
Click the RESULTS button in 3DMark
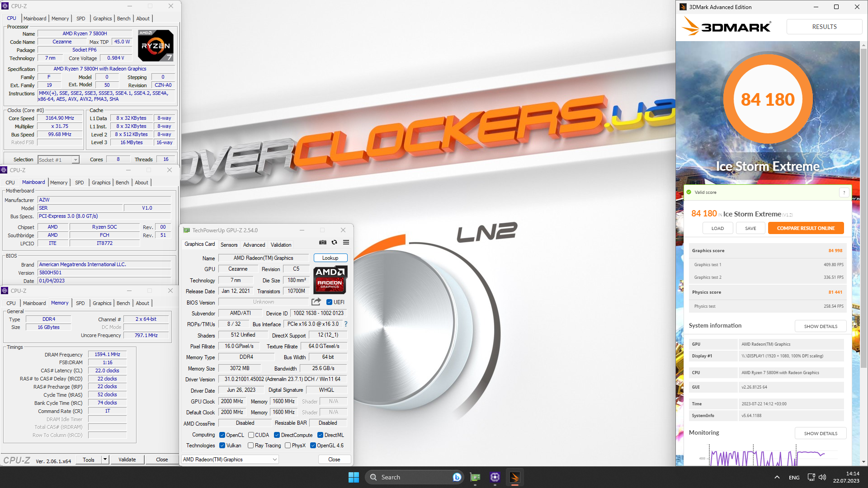click(x=824, y=27)
